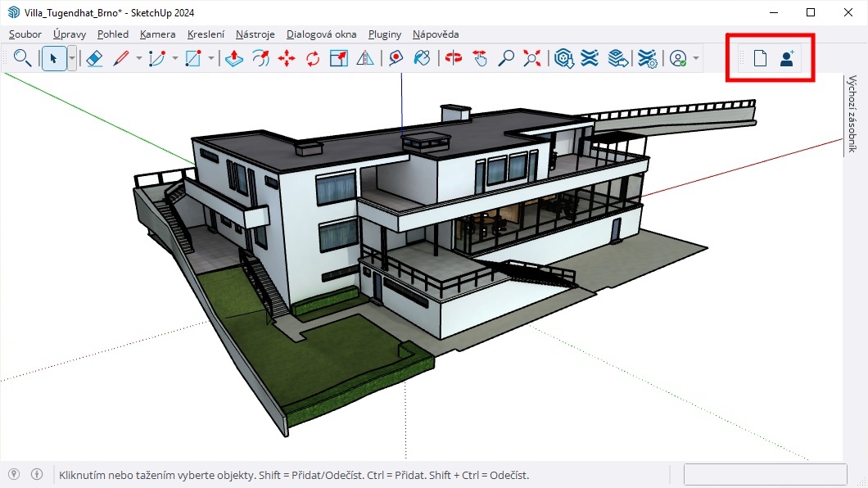Open the Kreslení menu
This screenshot has height=488, width=868.
(206, 34)
